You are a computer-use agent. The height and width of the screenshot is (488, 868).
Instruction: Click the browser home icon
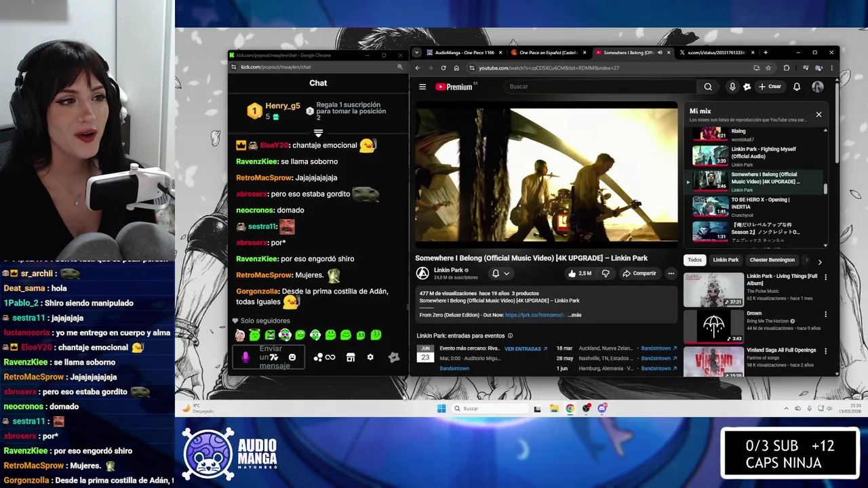tap(456, 68)
